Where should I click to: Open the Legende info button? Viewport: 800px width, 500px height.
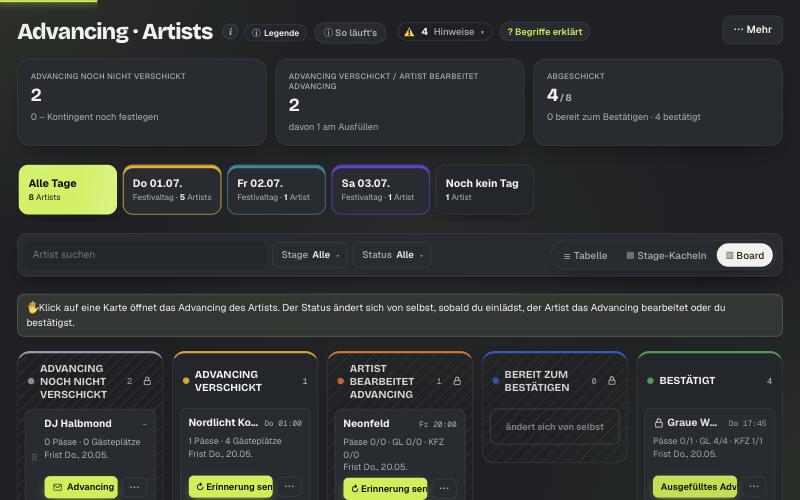[x=276, y=33]
